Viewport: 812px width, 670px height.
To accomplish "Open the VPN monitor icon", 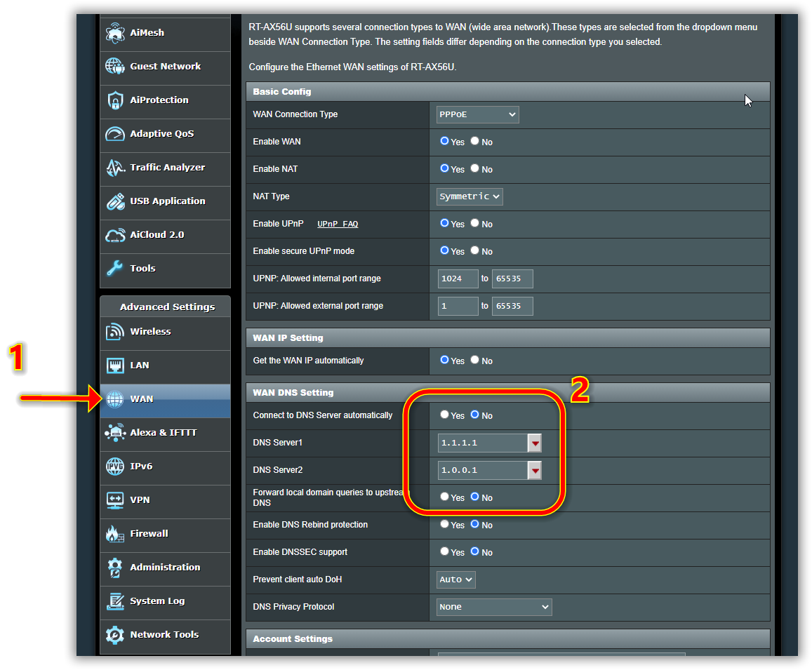I will click(115, 500).
